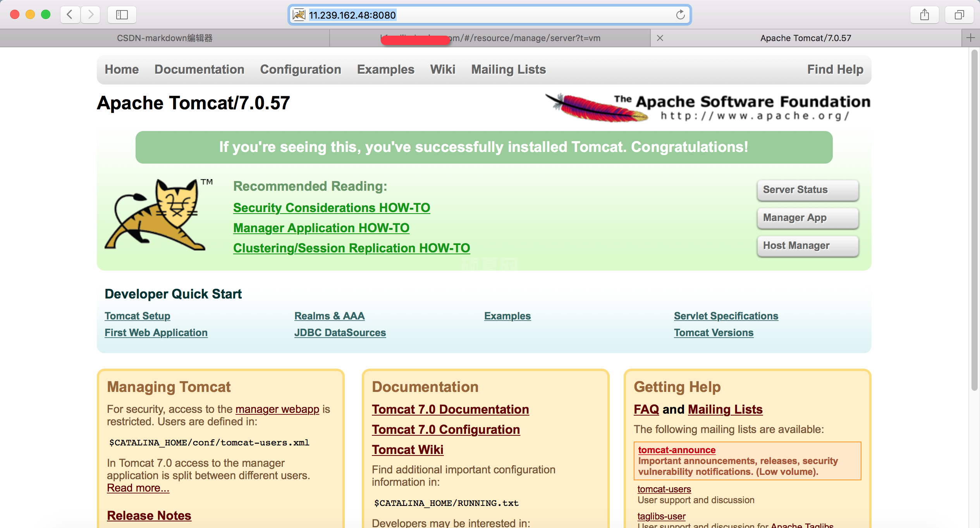Open Find Help in navigation bar
980x528 pixels.
pos(835,69)
